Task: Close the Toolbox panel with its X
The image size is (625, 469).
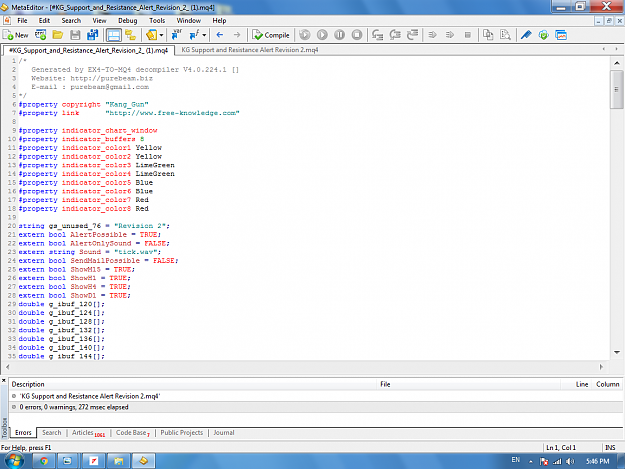Action: [x=4, y=381]
